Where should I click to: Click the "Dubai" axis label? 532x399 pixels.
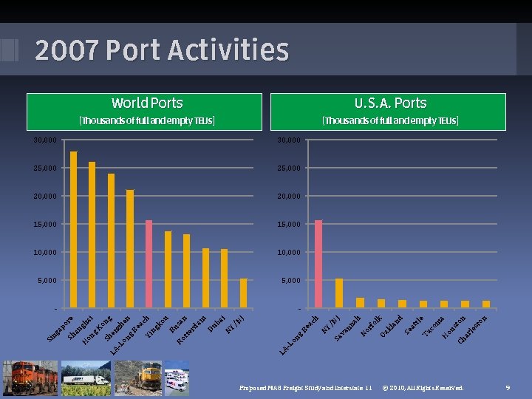coord(216,324)
